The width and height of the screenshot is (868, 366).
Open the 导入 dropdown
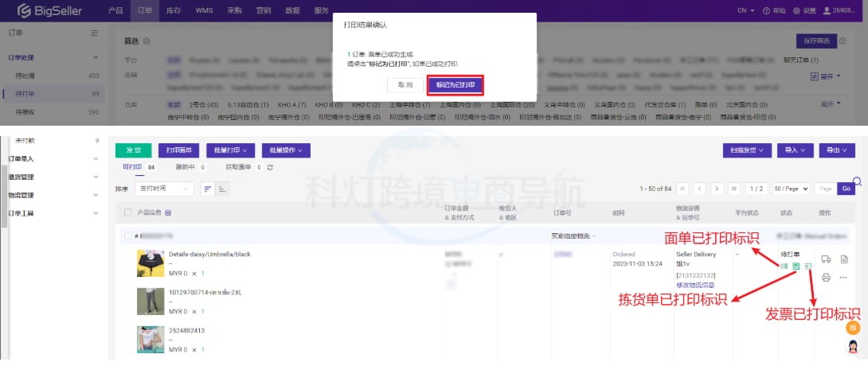point(795,150)
